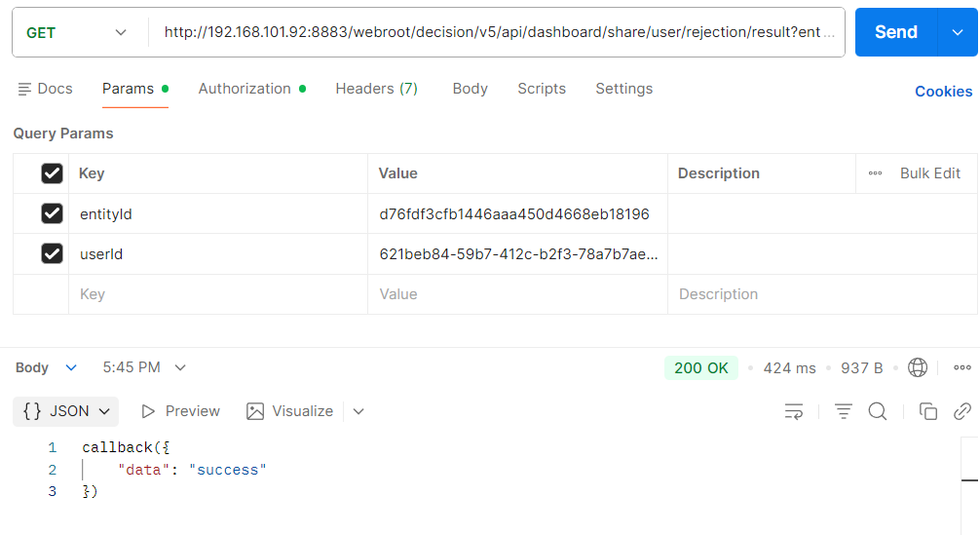This screenshot has width=980, height=535.
Task: Open the JSON format dropdown
Action: pos(65,411)
